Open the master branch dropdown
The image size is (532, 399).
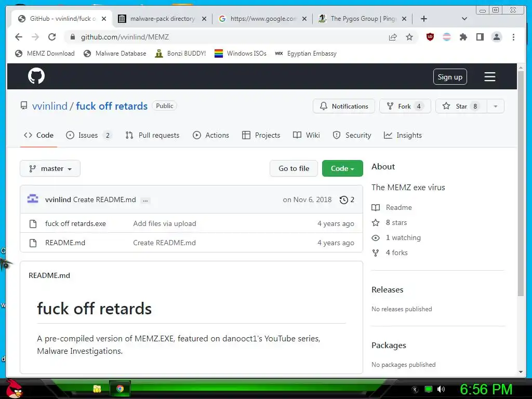[50, 169]
